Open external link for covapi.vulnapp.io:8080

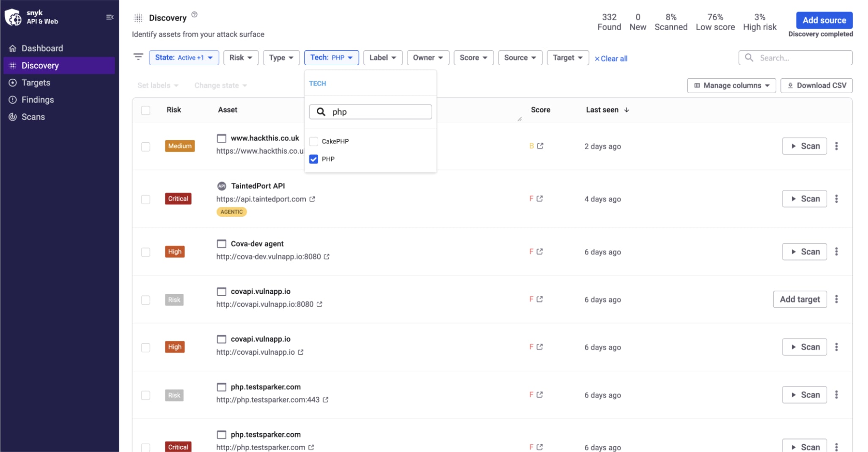[319, 304]
